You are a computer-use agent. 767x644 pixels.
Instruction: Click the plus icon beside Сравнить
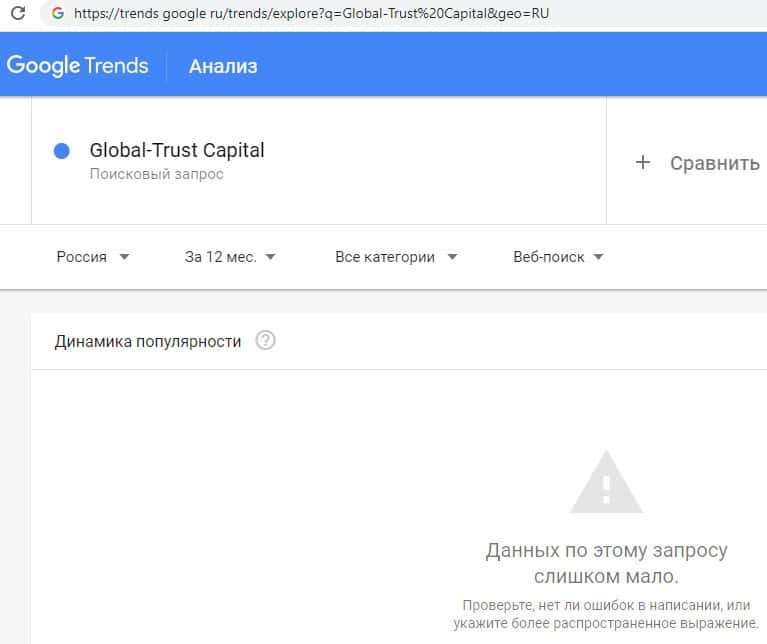[643, 162]
